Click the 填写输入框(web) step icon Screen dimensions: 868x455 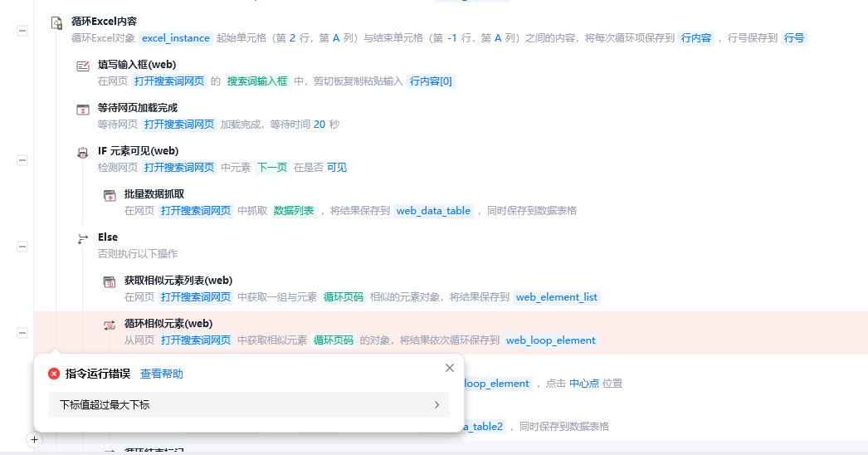click(83, 66)
